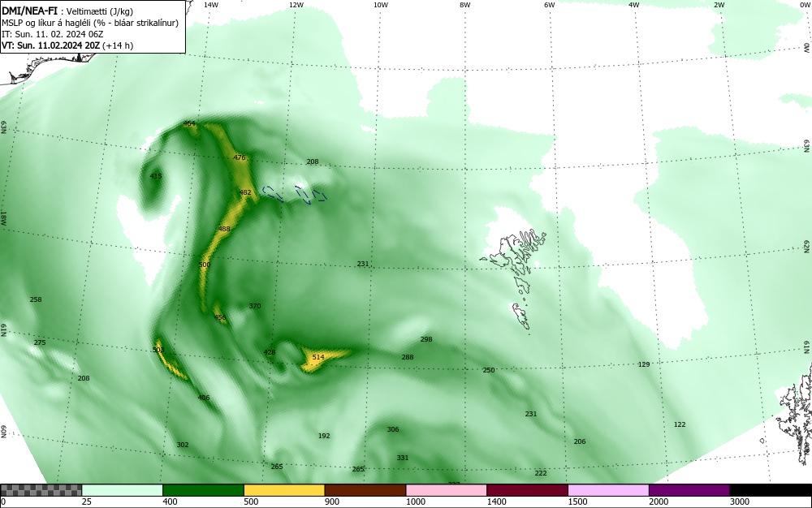This screenshot has width=812, height=508.
Task: Pick the maroon 1400–1500 legend swatch
Action: click(x=527, y=490)
